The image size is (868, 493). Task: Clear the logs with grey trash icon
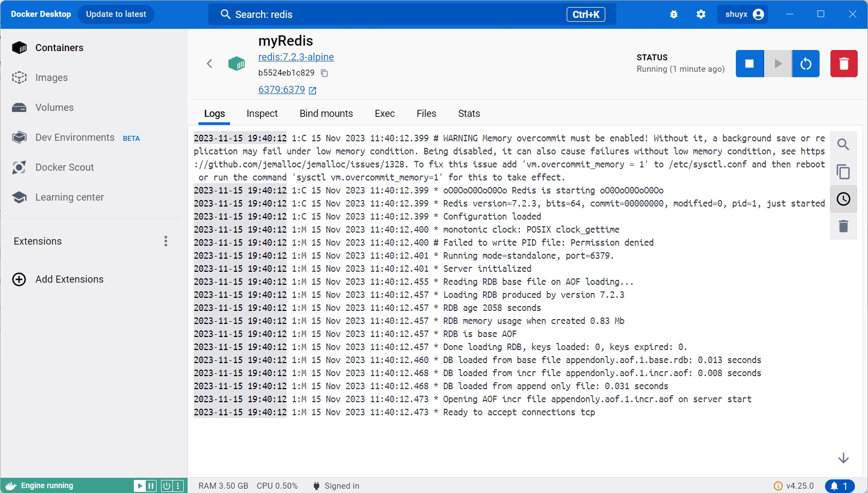[x=843, y=226]
